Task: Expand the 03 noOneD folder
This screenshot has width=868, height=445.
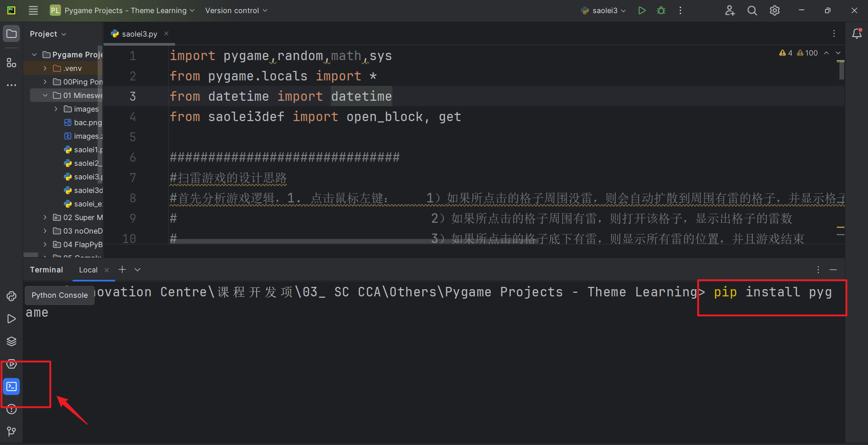Action: coord(45,231)
